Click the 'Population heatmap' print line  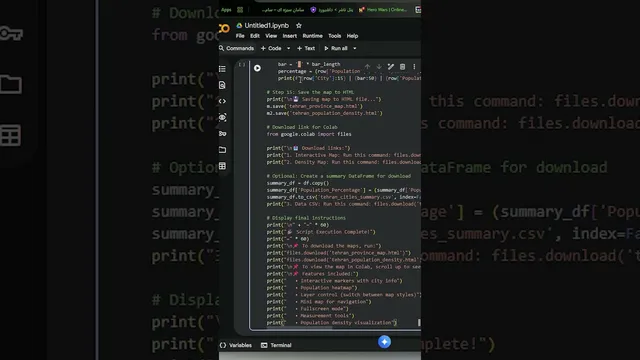[x=312, y=288]
